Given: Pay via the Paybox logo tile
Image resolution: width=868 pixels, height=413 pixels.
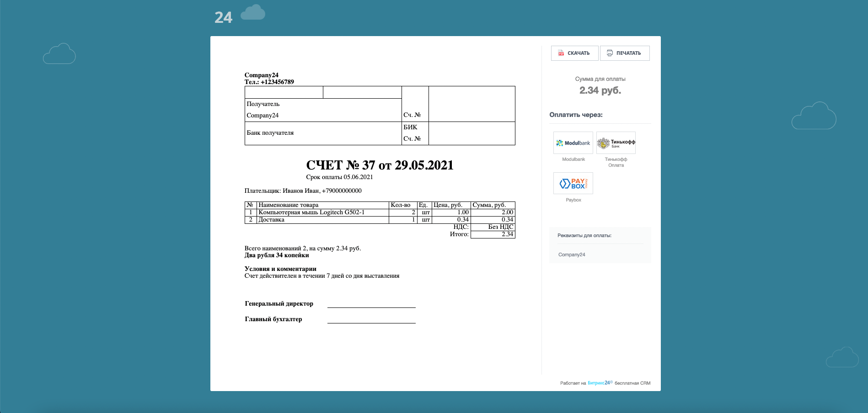Looking at the screenshot, I should click(573, 184).
